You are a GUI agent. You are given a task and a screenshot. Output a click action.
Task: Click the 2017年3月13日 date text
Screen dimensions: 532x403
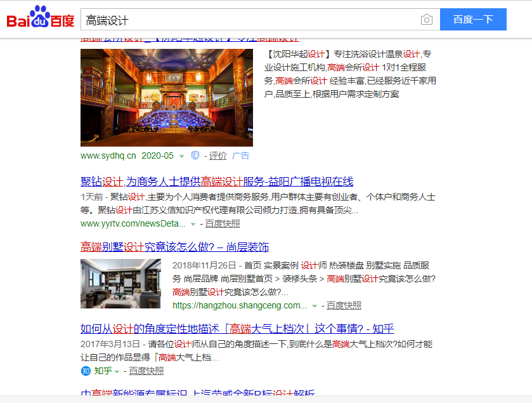(110, 344)
